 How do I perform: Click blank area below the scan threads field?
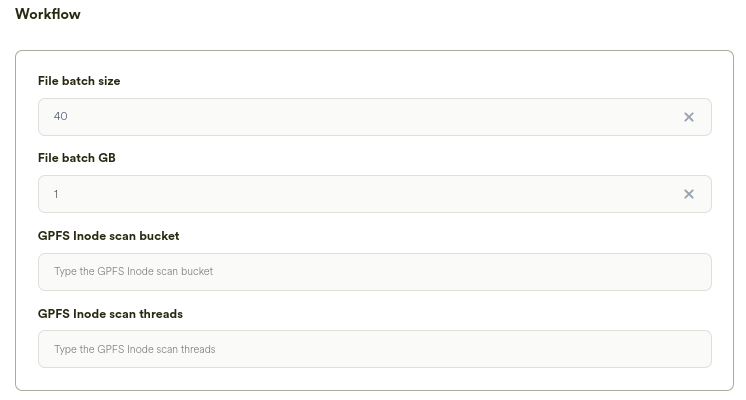point(374,379)
